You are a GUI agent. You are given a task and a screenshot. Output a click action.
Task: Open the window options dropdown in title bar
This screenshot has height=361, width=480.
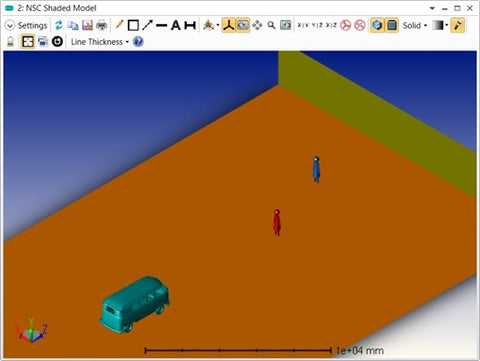point(432,8)
